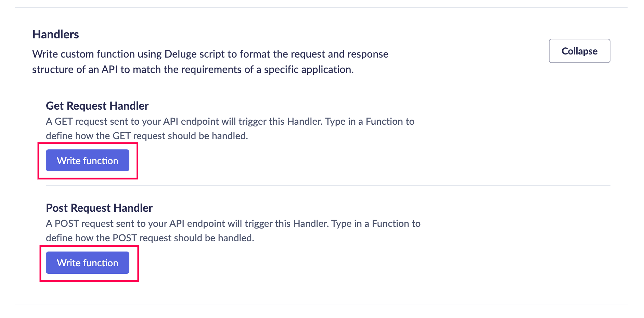The image size is (644, 318).
Task: Click the horizontal line below Post handler
Action: 321,305
